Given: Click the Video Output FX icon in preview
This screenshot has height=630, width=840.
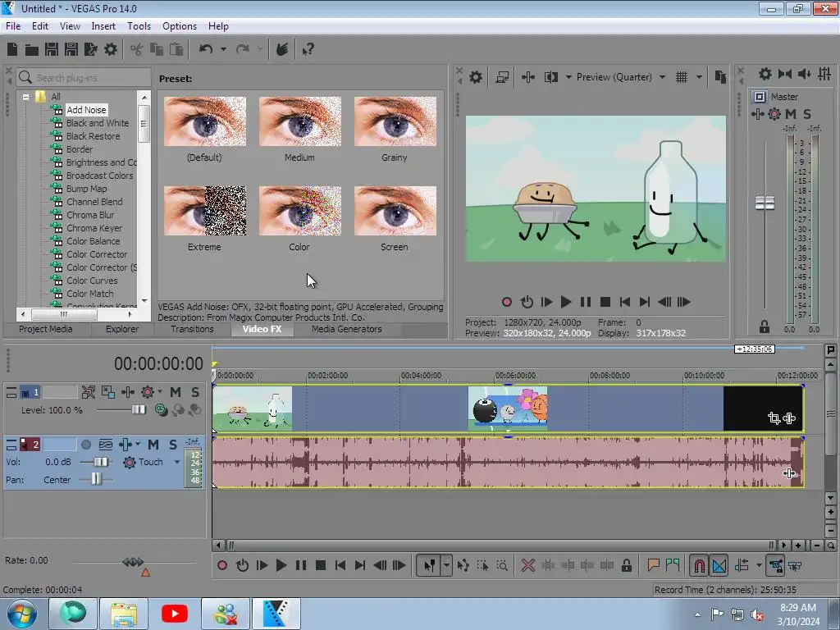Looking at the screenshot, I should [527, 77].
